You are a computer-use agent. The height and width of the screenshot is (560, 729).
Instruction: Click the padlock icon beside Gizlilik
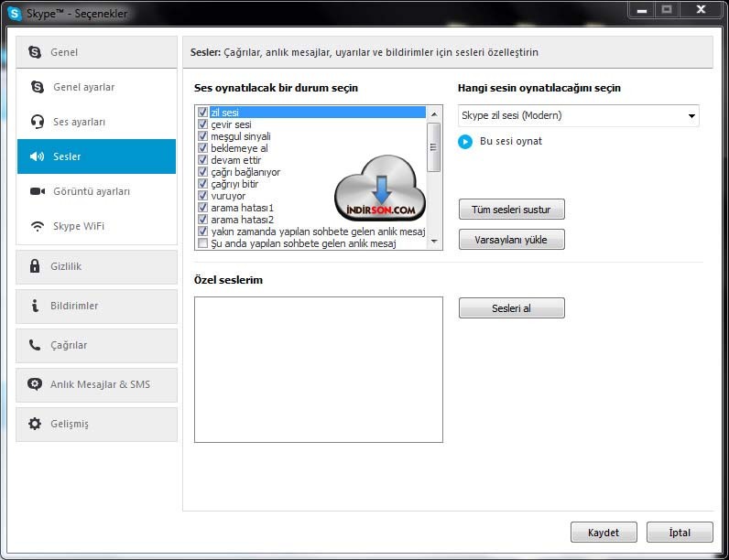[x=35, y=266]
